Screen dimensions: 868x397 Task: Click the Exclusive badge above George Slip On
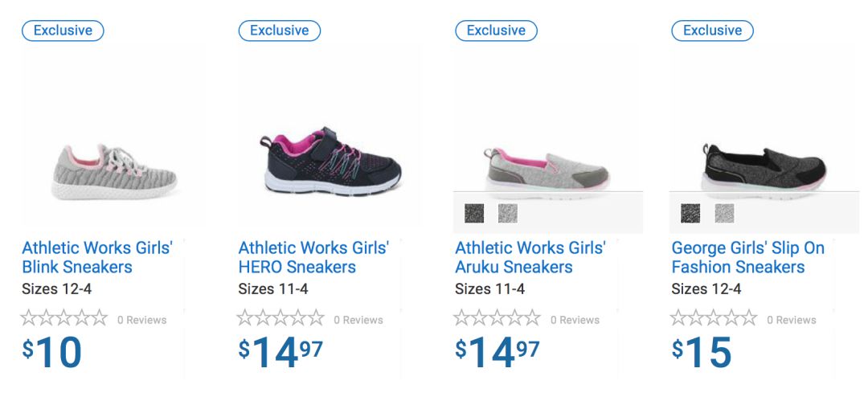tap(712, 31)
